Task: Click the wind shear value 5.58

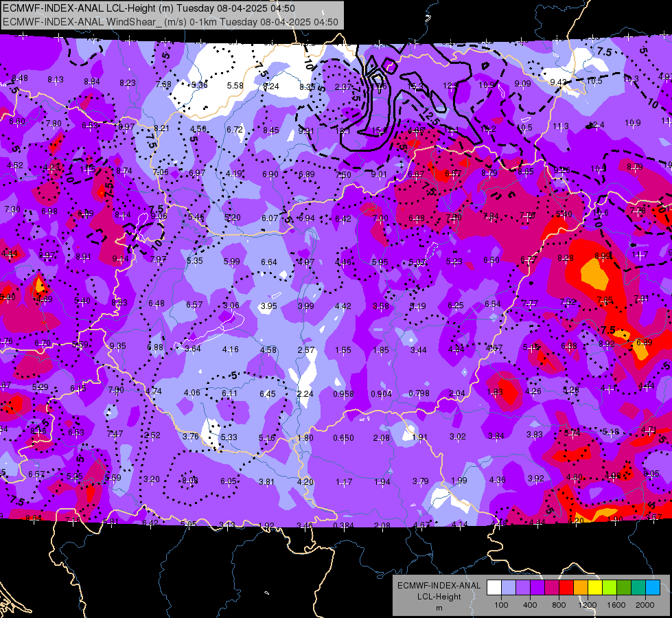Action: (x=235, y=85)
